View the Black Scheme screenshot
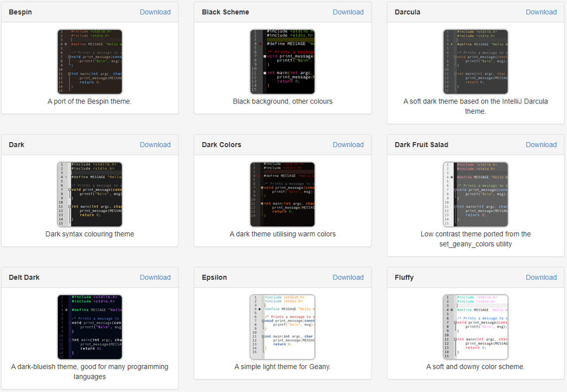 point(282,61)
